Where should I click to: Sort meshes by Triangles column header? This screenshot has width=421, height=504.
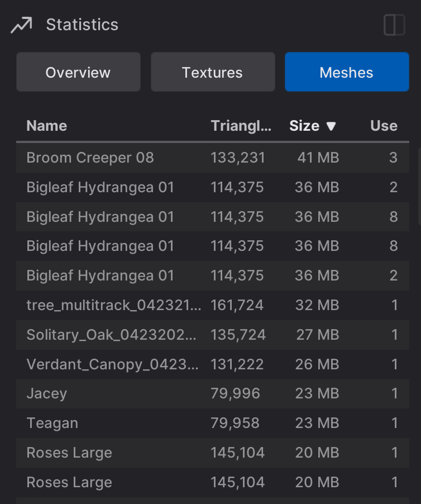coord(241,126)
